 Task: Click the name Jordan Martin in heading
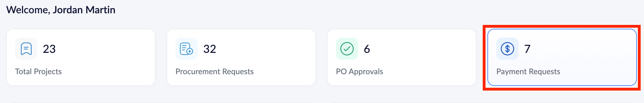click(84, 10)
